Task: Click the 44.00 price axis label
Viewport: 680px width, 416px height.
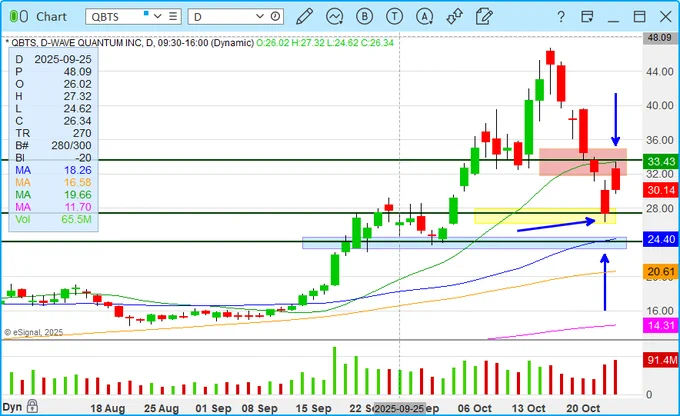Action: [x=660, y=71]
